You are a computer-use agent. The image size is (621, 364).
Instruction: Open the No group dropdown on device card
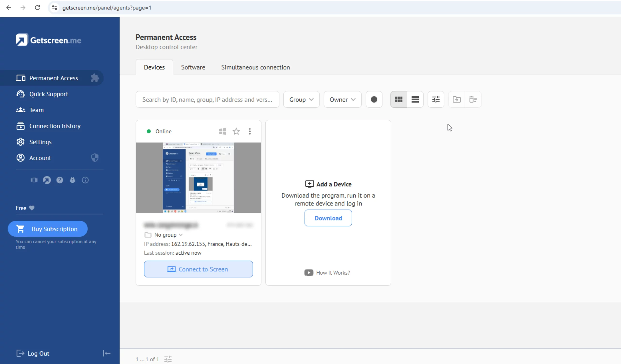click(168, 235)
